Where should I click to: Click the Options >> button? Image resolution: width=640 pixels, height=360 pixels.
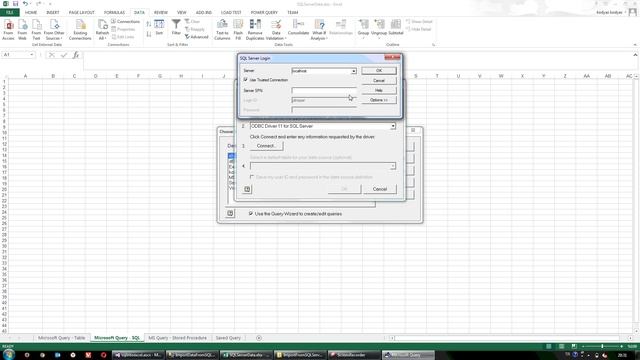pos(379,100)
